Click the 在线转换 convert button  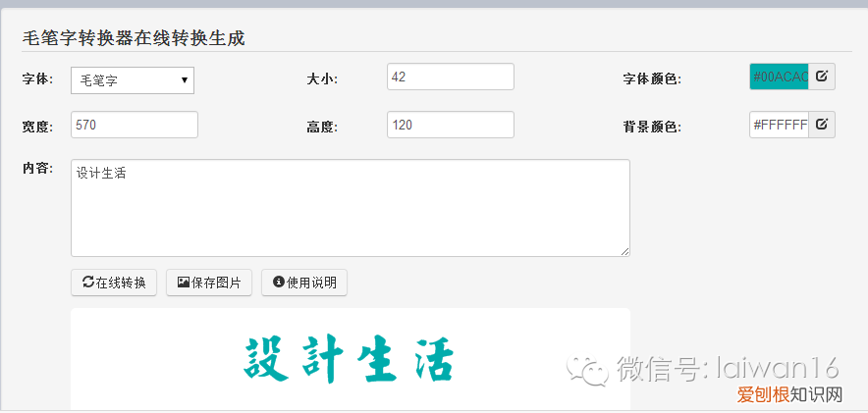114,283
